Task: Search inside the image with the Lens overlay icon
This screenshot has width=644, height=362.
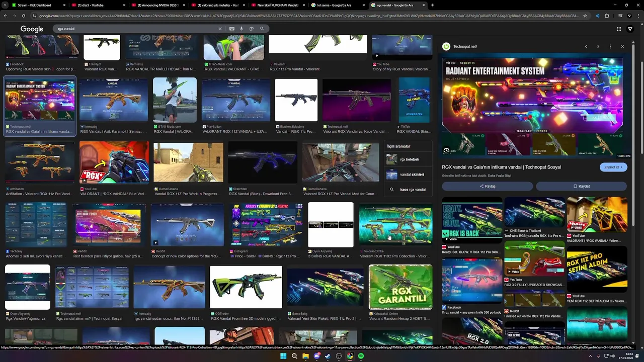Action: pos(446,150)
